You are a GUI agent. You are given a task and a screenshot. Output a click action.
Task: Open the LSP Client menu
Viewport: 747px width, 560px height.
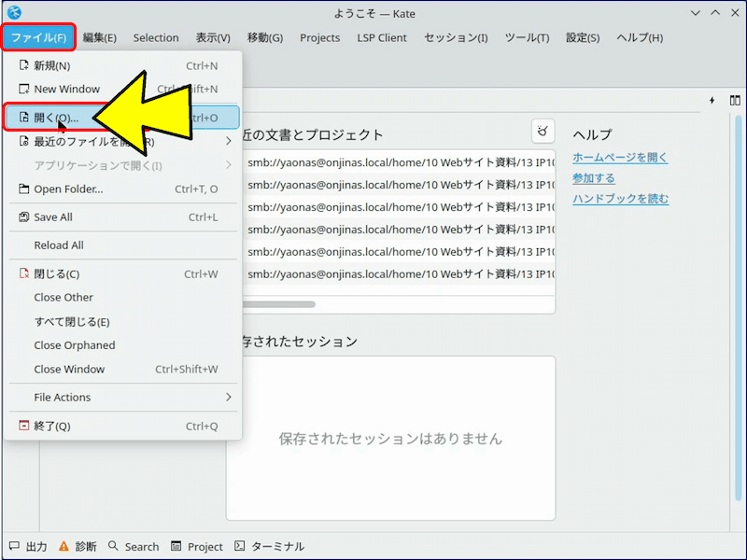(381, 37)
